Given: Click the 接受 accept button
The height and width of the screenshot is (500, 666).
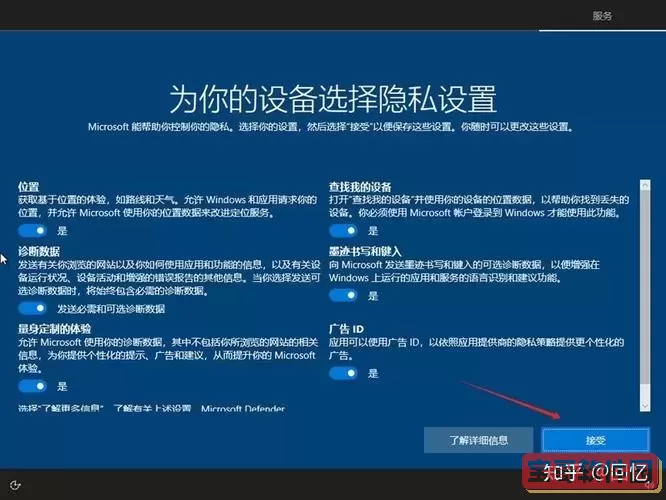Looking at the screenshot, I should 595,440.
